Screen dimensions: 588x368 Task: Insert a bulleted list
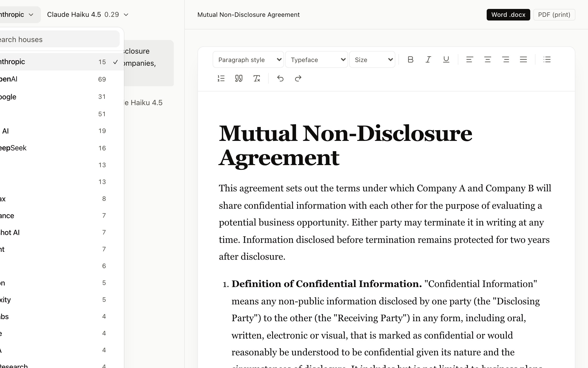547,60
